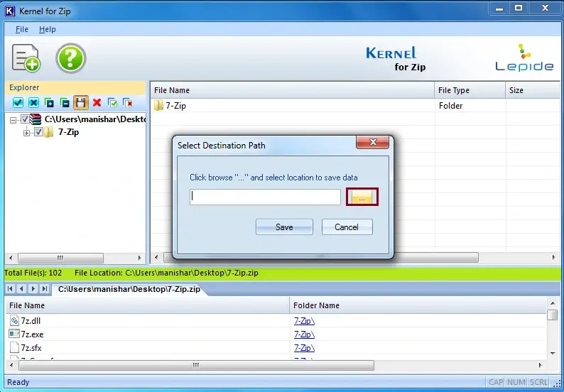Screen dimensions: 564x392
Task: Click the Save button in dialog
Action: [x=284, y=227]
